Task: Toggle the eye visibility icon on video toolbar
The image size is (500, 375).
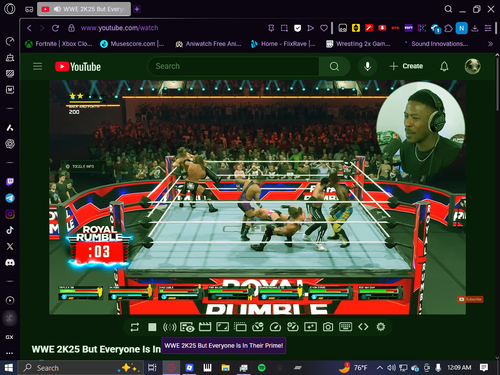Action: 187,327
